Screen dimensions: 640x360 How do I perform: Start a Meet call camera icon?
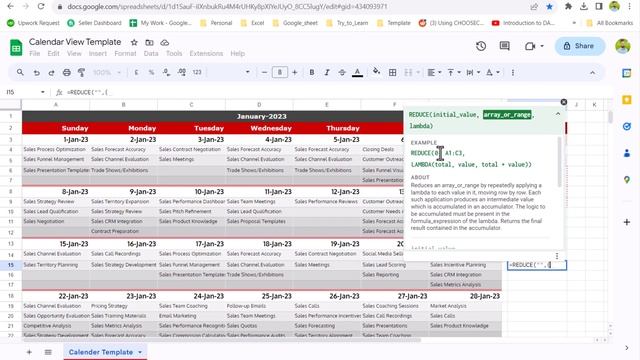(530, 46)
